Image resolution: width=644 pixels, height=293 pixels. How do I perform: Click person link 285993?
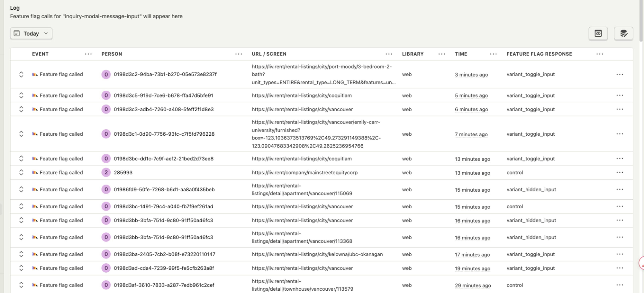tap(123, 173)
